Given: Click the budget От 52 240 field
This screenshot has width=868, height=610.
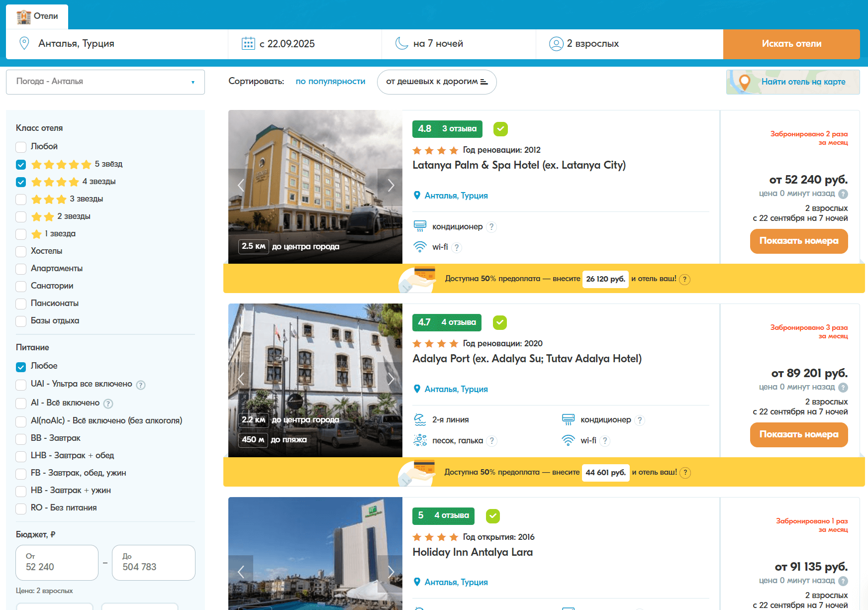Looking at the screenshot, I should tap(57, 563).
